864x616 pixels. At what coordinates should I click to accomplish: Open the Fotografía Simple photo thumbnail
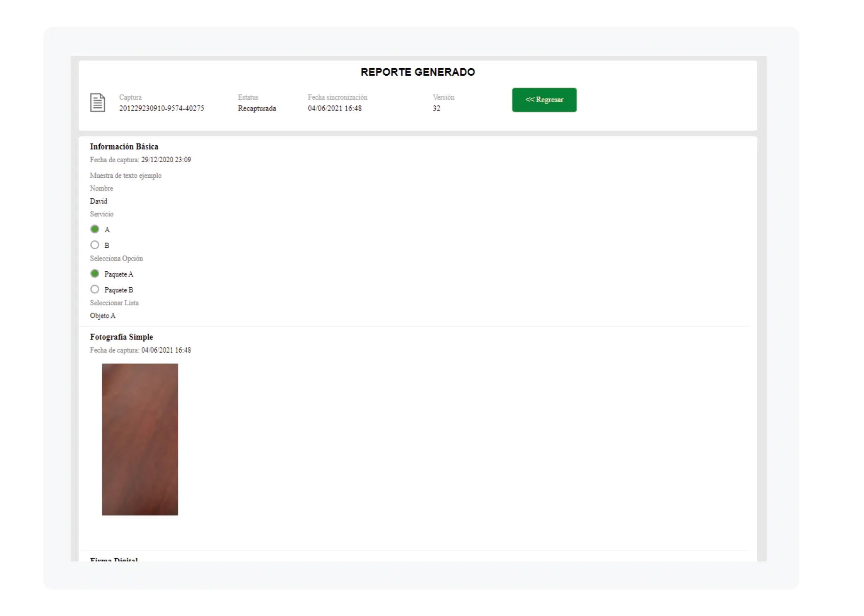point(140,439)
